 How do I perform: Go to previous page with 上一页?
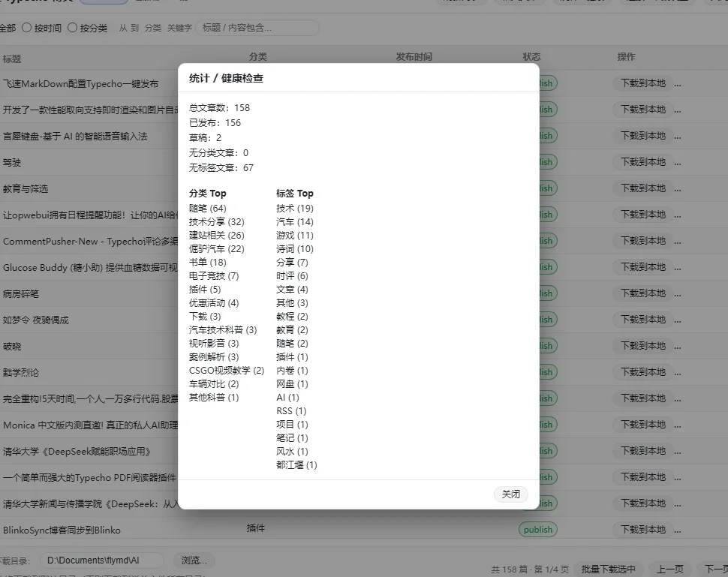click(669, 569)
